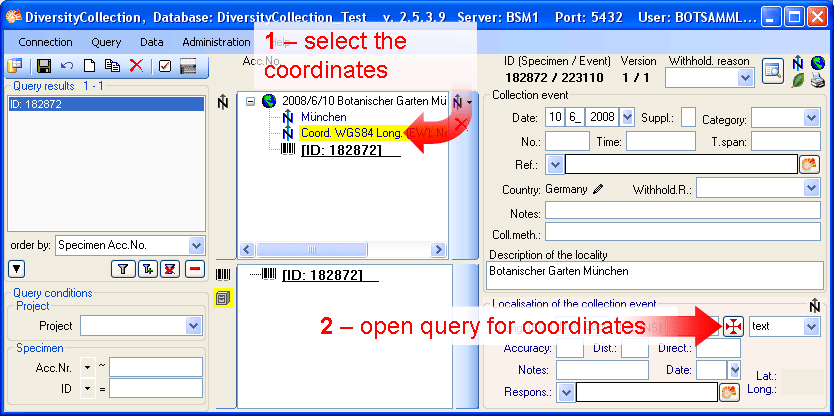Click the red X delete icon
The image size is (834, 416).
(136, 66)
